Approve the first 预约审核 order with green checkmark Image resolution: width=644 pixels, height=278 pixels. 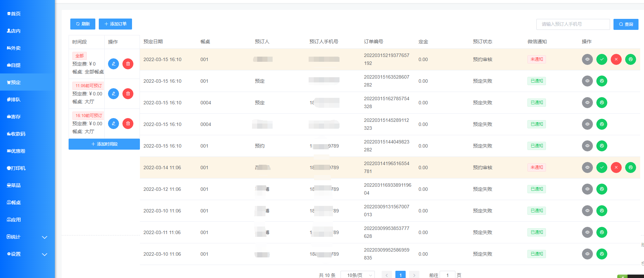(601, 59)
